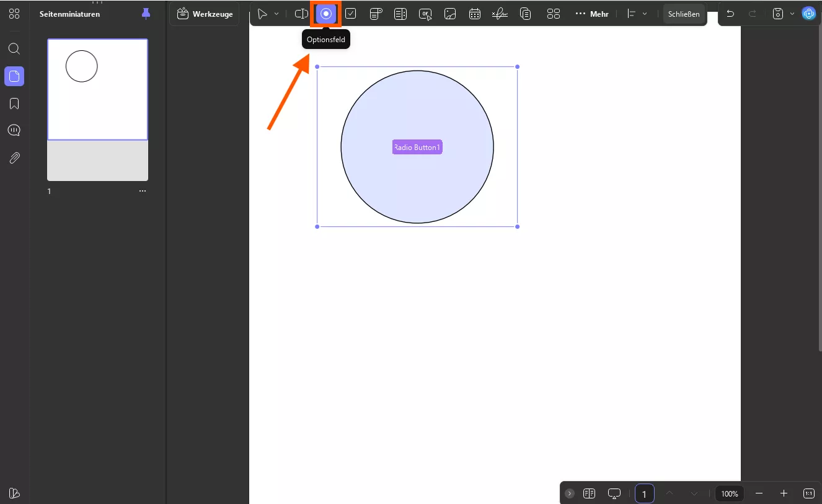Screen dimensions: 822x504
Task: Open the attachments paperclip icon
Action: tap(14, 158)
